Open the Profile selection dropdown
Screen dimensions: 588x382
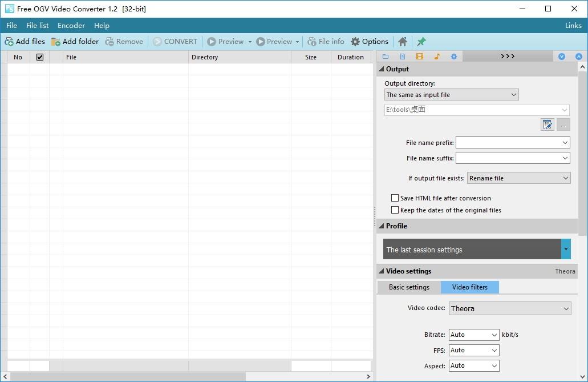point(566,249)
